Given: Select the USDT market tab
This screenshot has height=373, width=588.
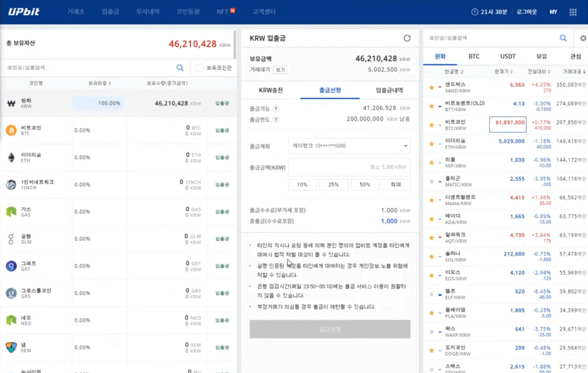Looking at the screenshot, I should click(x=508, y=56).
